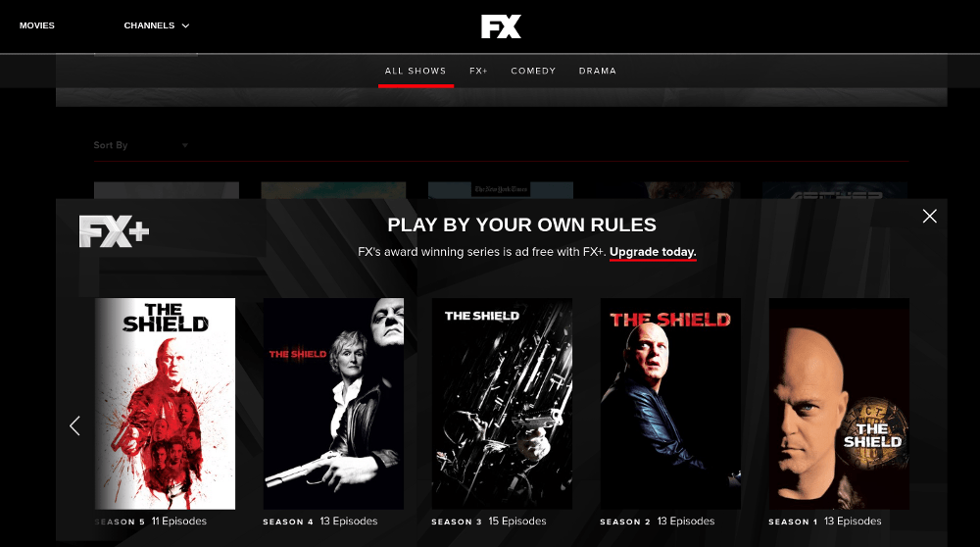Screen dimensions: 980x547
Task: Click the FX+ logo in the banner
Action: tap(115, 231)
